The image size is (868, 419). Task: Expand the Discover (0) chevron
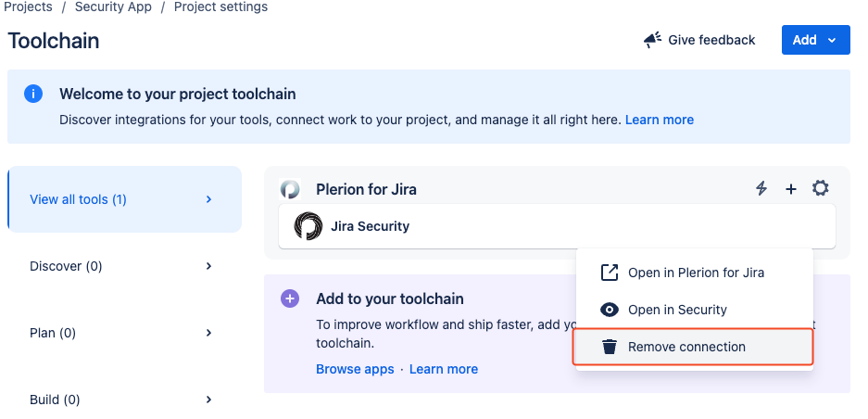[208, 266]
